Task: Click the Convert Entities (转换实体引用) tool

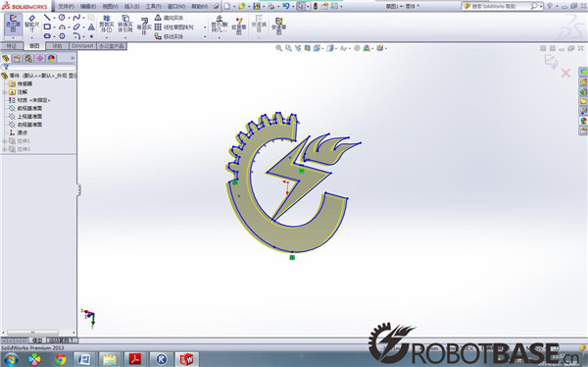Action: tap(125, 24)
